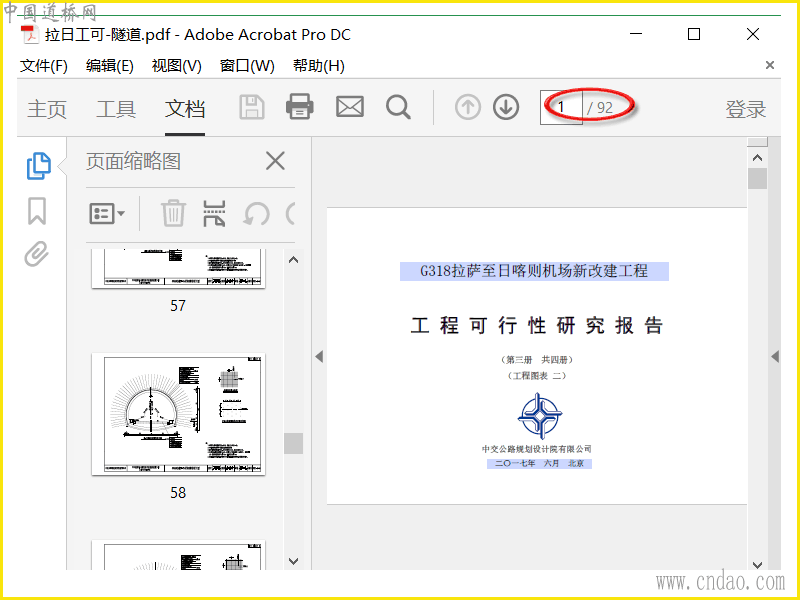Click the 登录 sign-in button

(745, 109)
